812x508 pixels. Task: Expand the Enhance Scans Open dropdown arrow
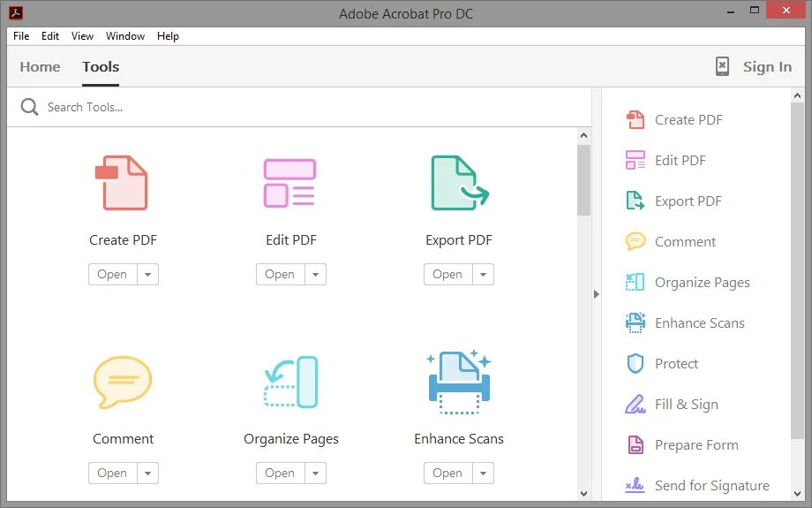coord(484,474)
